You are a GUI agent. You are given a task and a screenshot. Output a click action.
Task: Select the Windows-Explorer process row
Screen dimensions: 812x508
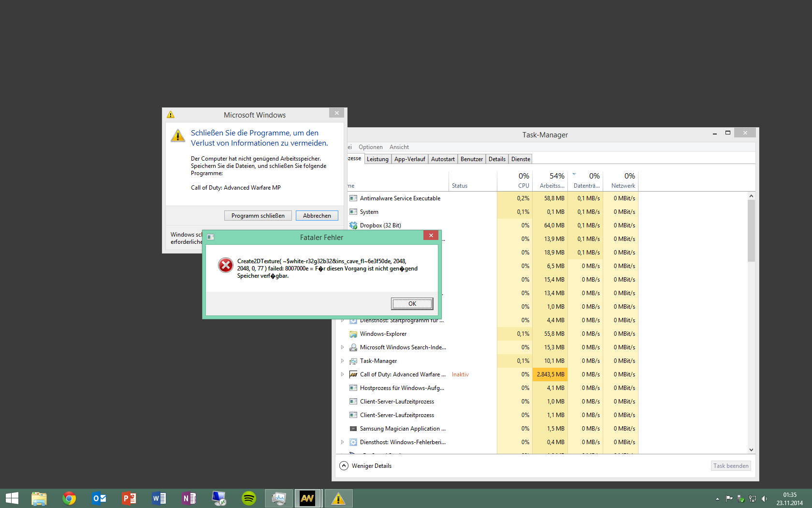(487, 334)
